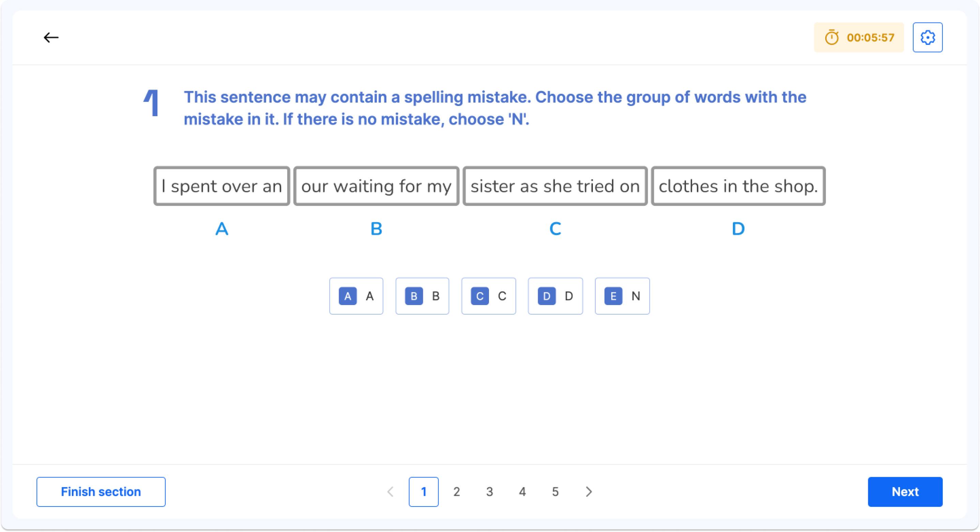
Task: Click the word box 'our waiting for my'
Action: (376, 186)
